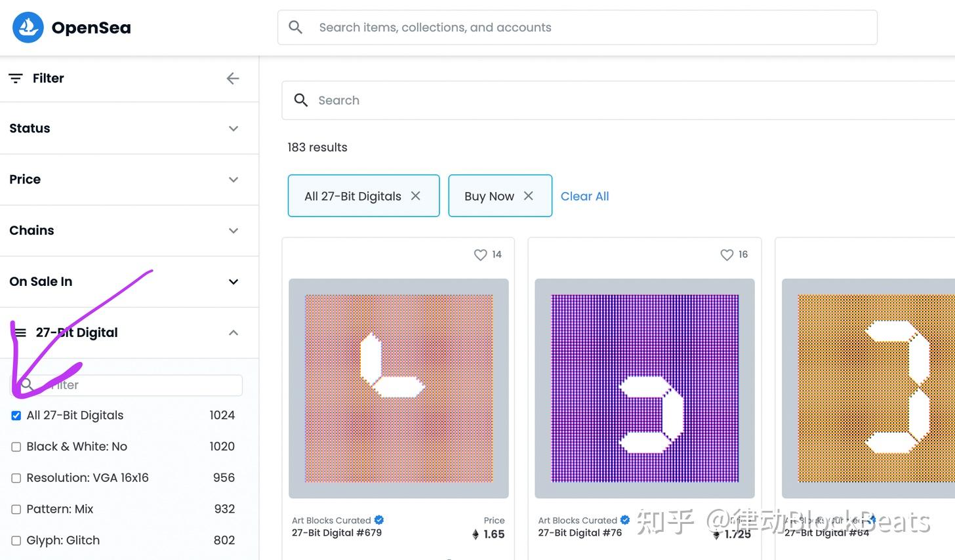Click the heart icon on 27-Bit Digital #679

pyautogui.click(x=481, y=254)
